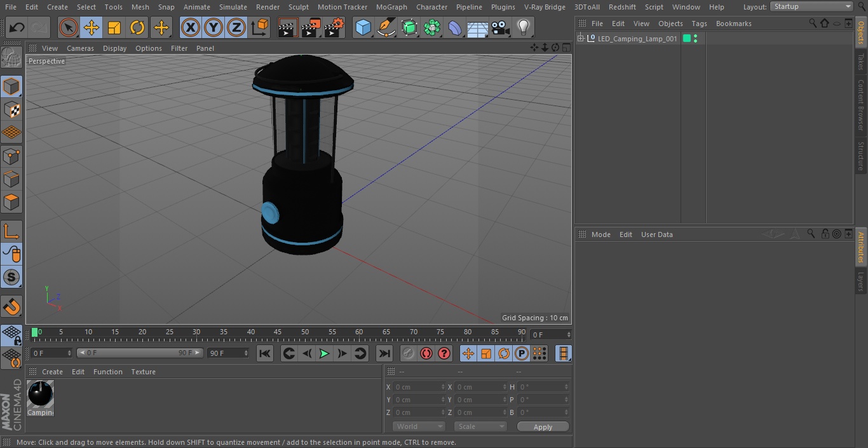Open the Scale mode dropdown
This screenshot has width=868, height=448.
tap(480, 426)
